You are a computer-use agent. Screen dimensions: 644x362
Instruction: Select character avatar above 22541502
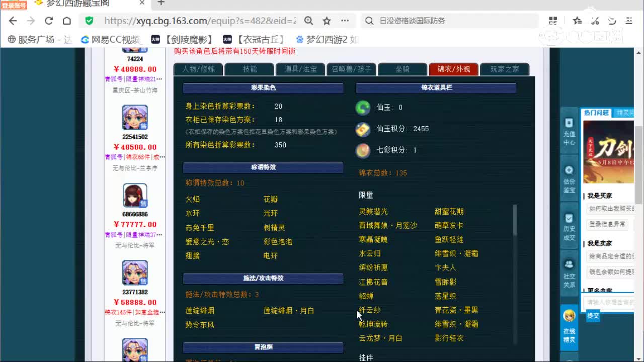tap(135, 118)
